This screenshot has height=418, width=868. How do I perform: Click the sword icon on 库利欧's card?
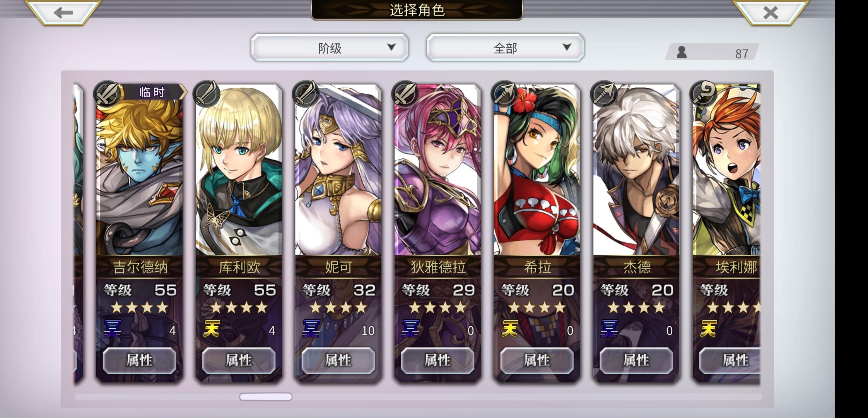click(x=207, y=94)
